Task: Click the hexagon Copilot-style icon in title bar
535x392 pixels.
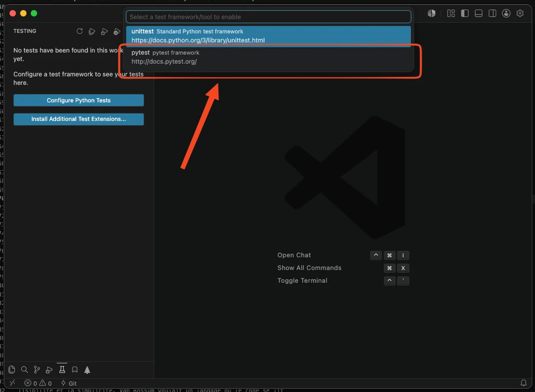Action: point(432,13)
